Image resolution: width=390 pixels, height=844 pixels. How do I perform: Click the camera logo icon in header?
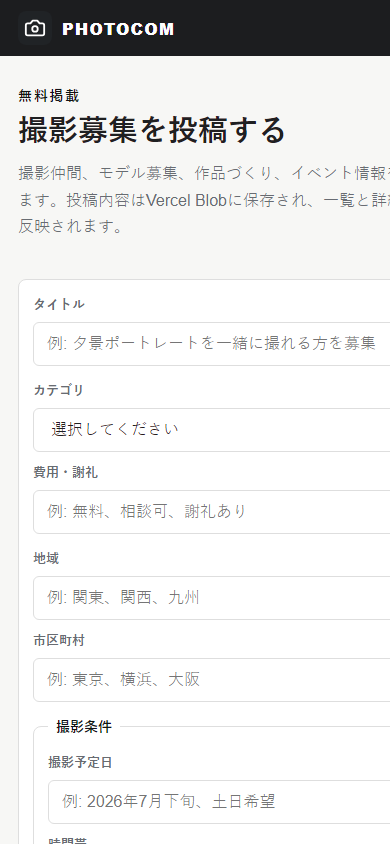35,28
